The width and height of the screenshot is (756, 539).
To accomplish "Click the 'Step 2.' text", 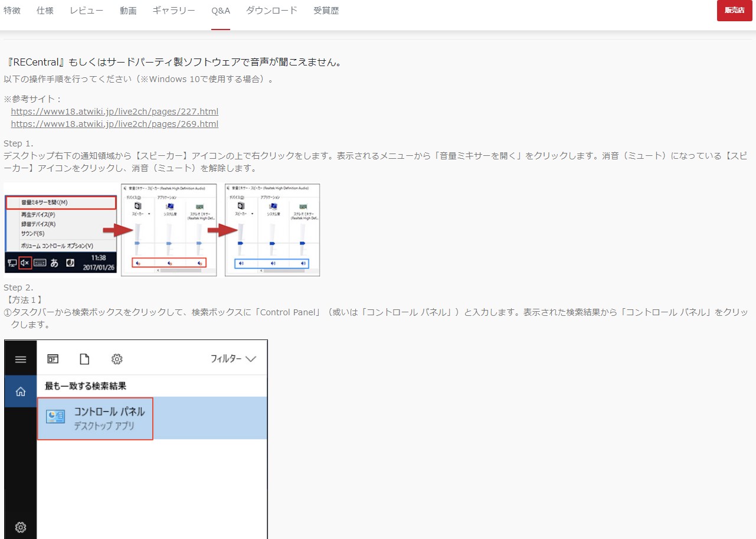I will coord(18,288).
